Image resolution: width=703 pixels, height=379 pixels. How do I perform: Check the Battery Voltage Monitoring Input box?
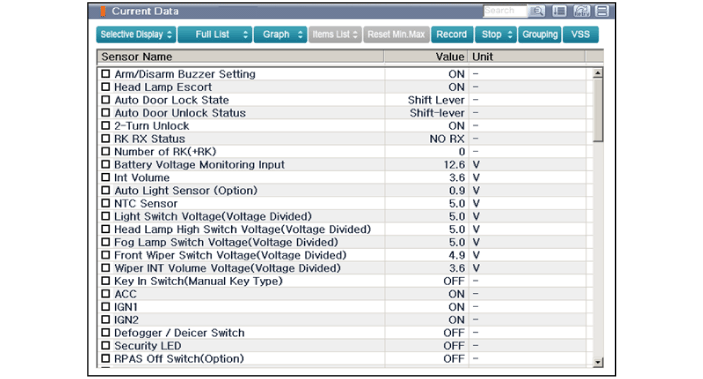point(105,165)
